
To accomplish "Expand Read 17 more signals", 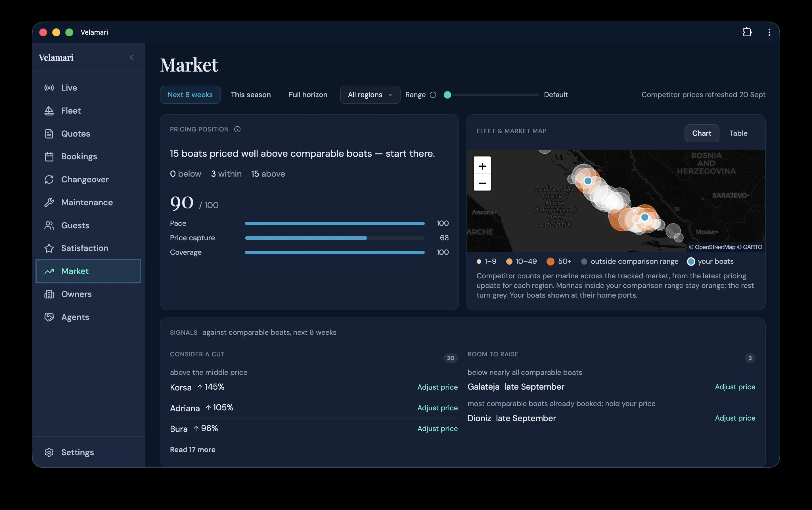I will [192, 450].
